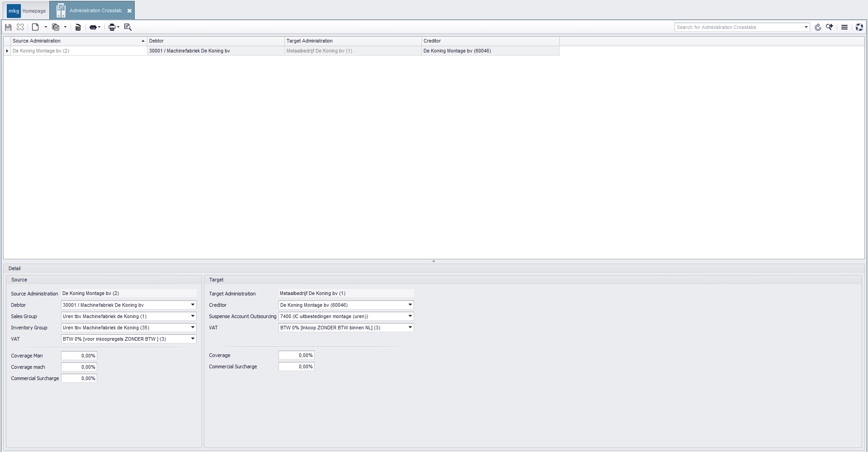The image size is (868, 452).
Task: Click the Save floppy disk icon
Action: click(8, 27)
